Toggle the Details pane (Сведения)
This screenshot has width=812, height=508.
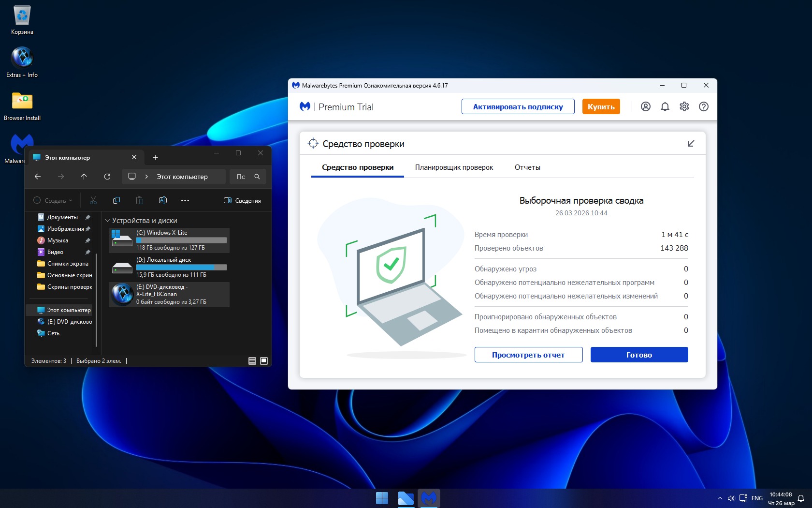(242, 200)
